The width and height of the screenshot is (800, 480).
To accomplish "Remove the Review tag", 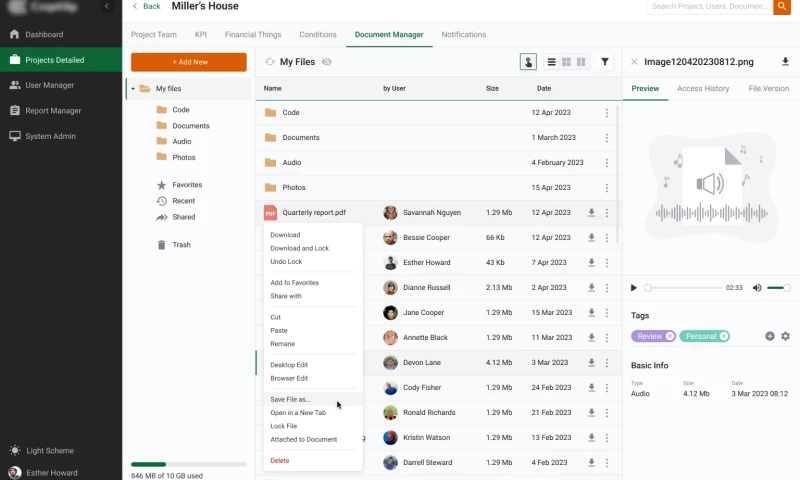I will click(x=670, y=336).
